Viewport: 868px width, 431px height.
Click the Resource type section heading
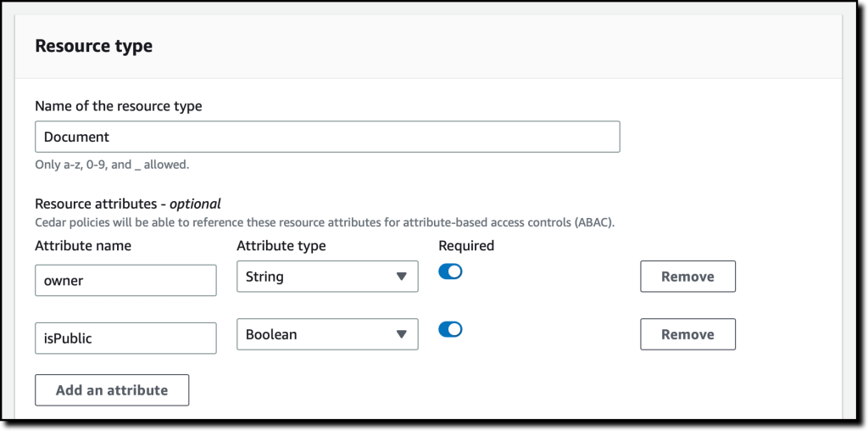[x=94, y=46]
